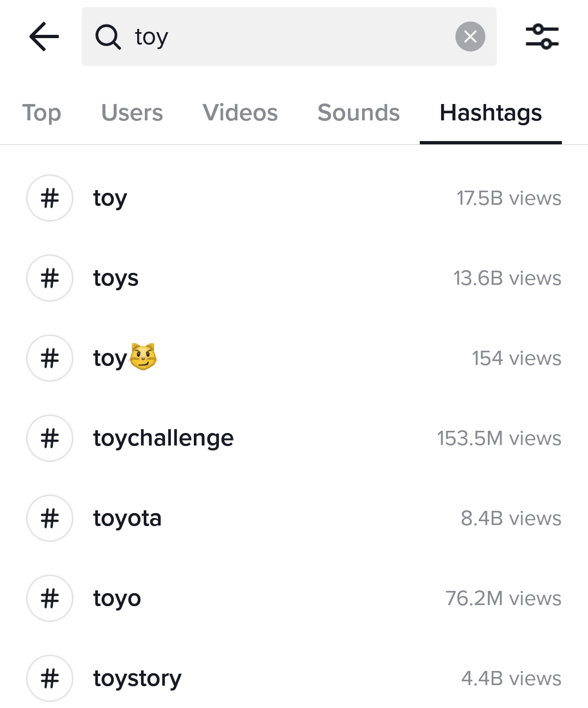The image size is (588, 708).
Task: Open the toyo hashtag result
Action: (117, 599)
